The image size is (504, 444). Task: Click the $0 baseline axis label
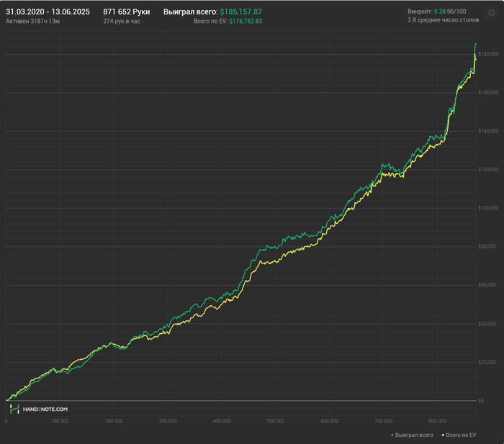(x=481, y=401)
